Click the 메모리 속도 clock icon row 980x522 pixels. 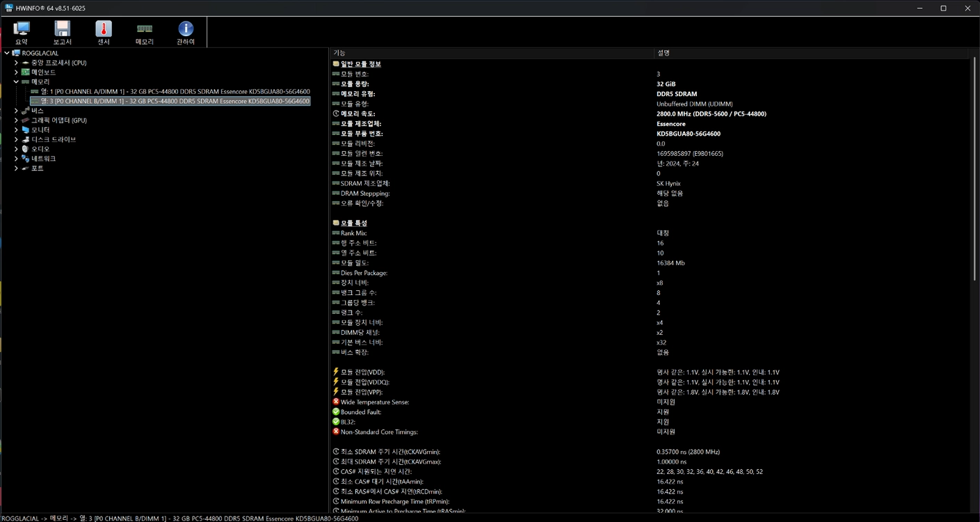point(650,113)
